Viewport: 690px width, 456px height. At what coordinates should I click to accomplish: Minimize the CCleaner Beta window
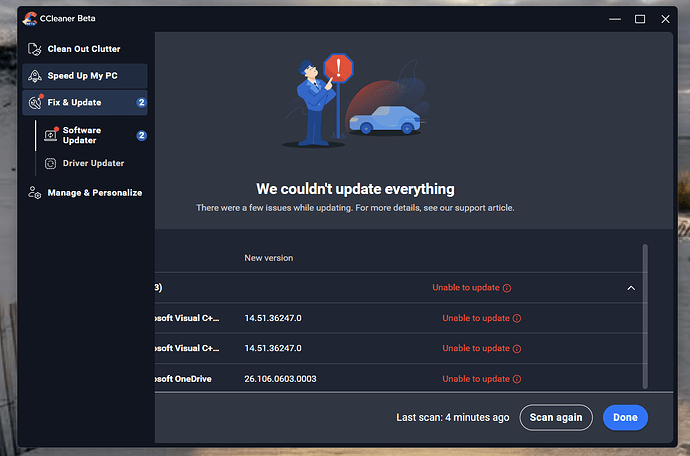click(615, 19)
